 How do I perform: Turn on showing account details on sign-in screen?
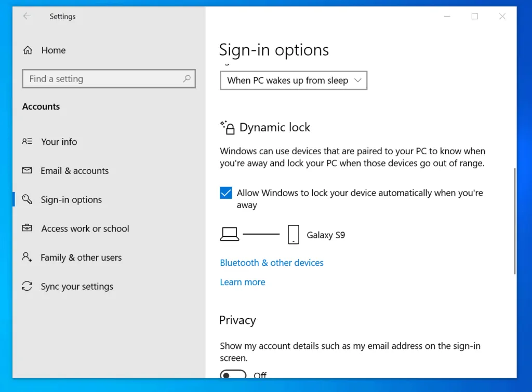[x=233, y=374]
